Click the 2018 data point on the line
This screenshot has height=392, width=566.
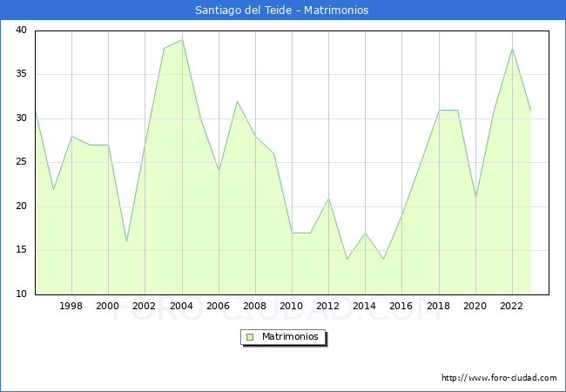point(439,110)
